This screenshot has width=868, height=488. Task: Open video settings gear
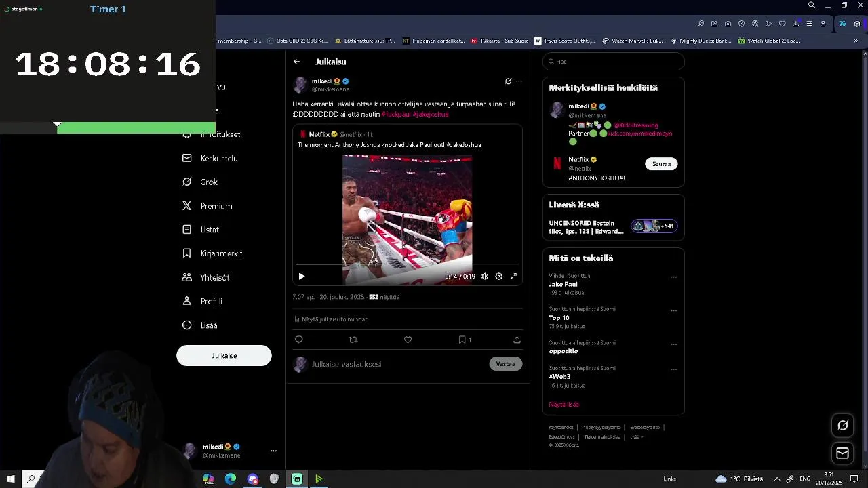pos(498,277)
